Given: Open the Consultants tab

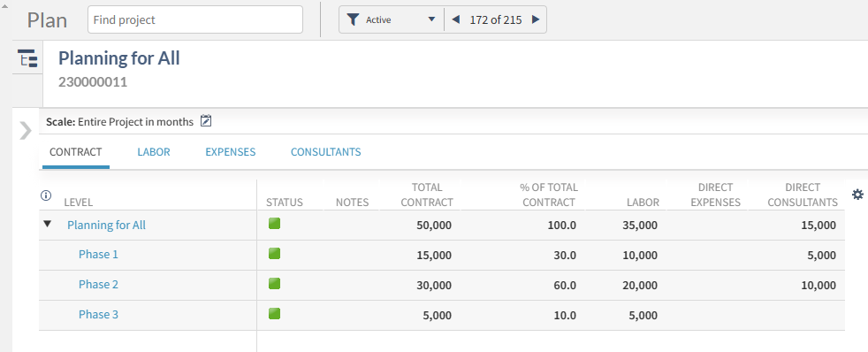Looking at the screenshot, I should click(326, 151).
